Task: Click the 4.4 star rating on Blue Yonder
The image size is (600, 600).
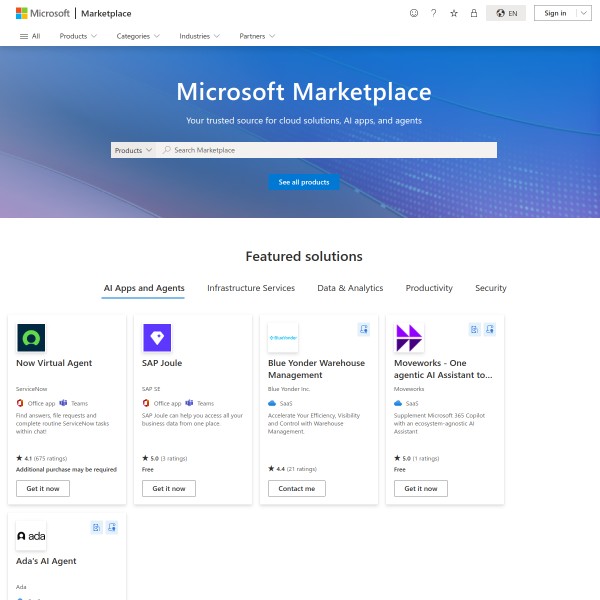Action: 292,469
